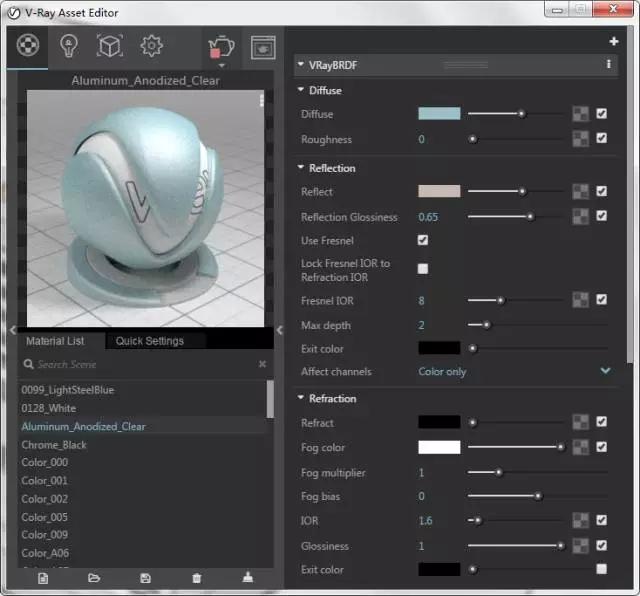Image resolution: width=640 pixels, height=596 pixels.
Task: Collapse the Reflection section
Action: (x=301, y=167)
